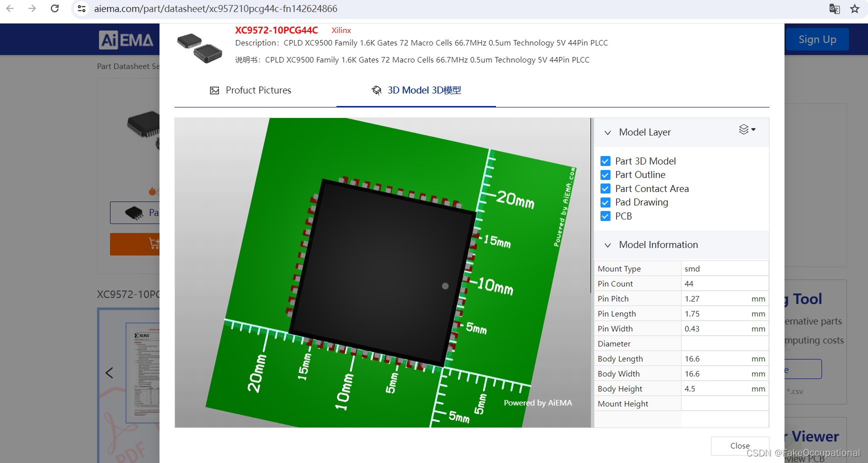Screen dimensions: 868x463
Task: Click the Pin Length value 1.75
Action: pos(692,314)
